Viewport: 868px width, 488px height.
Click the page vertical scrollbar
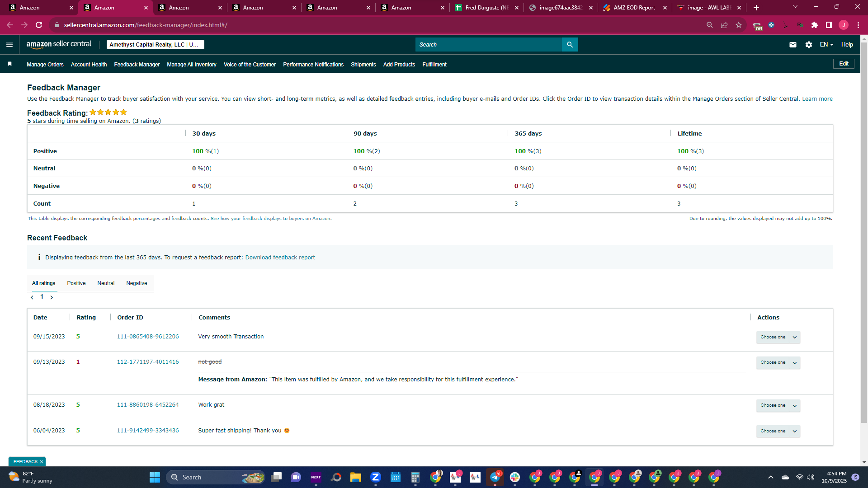point(864,233)
